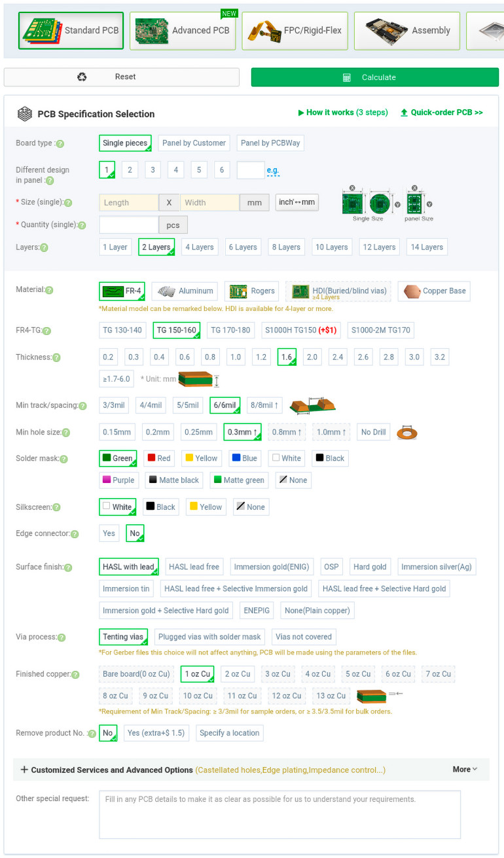Click help icon beside Min hole size
The image size is (504, 858).
pyautogui.click(x=65, y=433)
